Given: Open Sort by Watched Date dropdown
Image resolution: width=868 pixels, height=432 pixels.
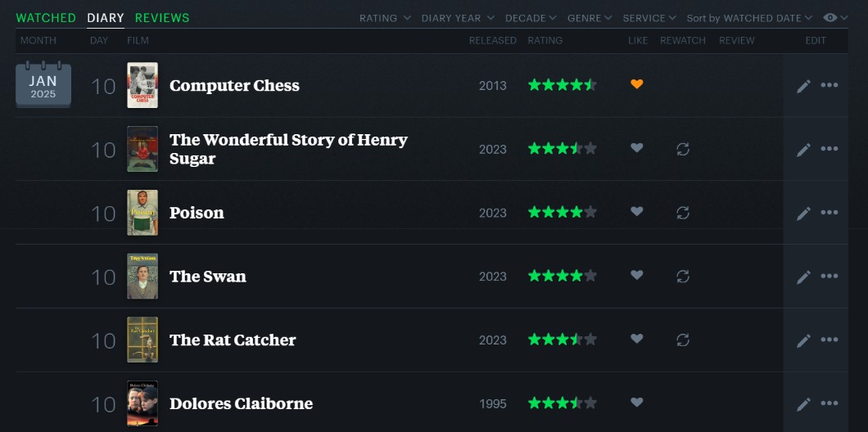Looking at the screenshot, I should tap(749, 18).
